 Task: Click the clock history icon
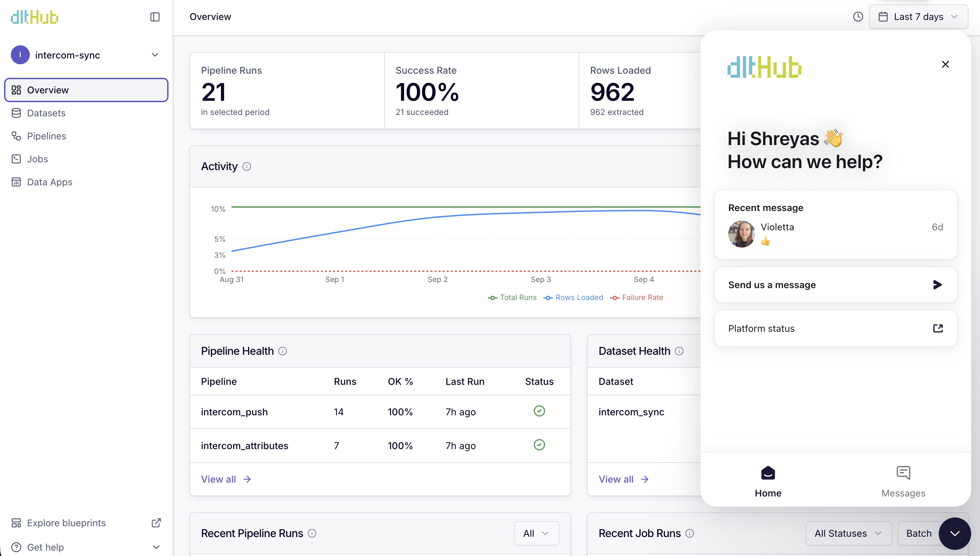click(858, 17)
